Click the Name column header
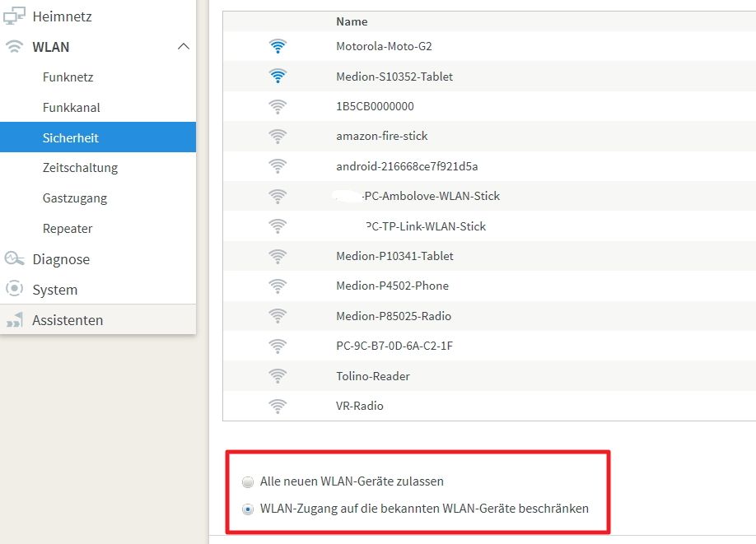 pyautogui.click(x=352, y=21)
